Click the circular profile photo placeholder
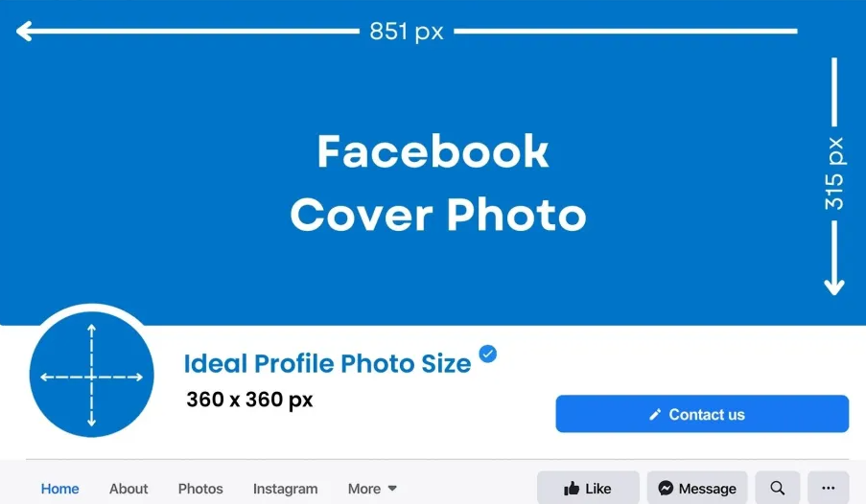The image size is (866, 504). (x=92, y=375)
